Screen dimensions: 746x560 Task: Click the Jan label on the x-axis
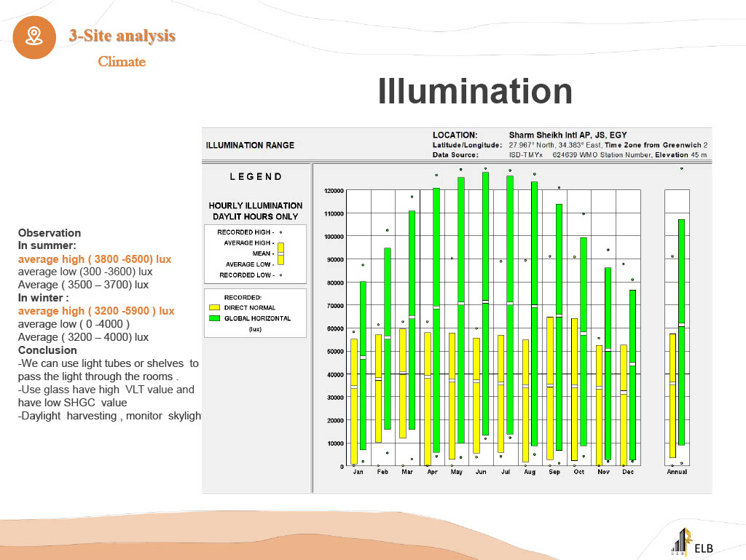pyautogui.click(x=358, y=472)
